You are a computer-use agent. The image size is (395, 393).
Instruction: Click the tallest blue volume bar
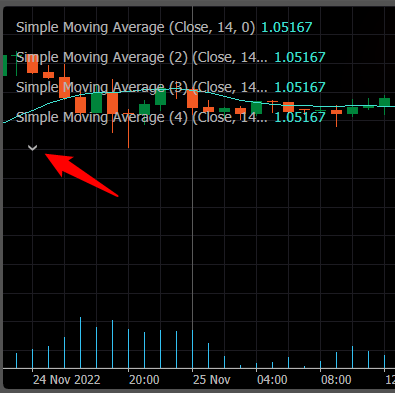point(80,343)
